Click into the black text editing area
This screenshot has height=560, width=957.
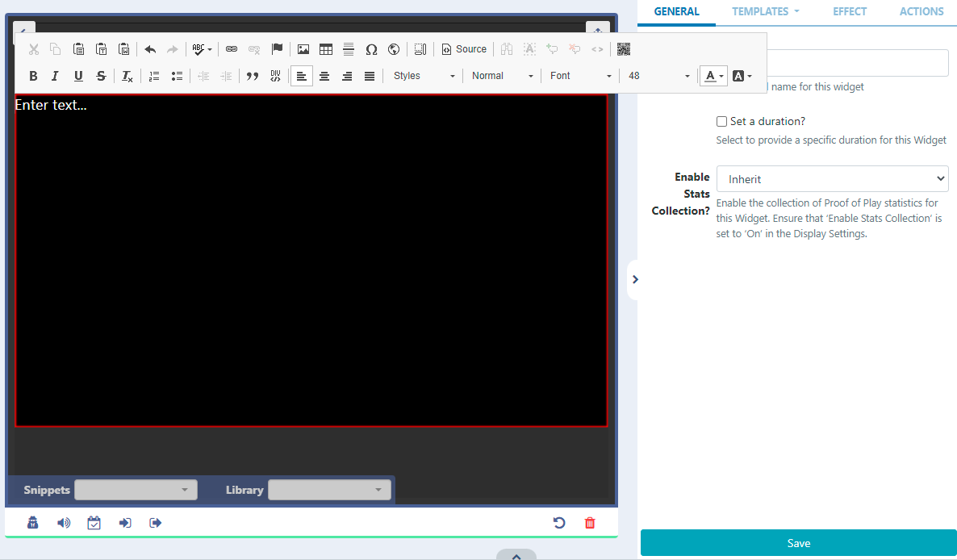pyautogui.click(x=311, y=260)
